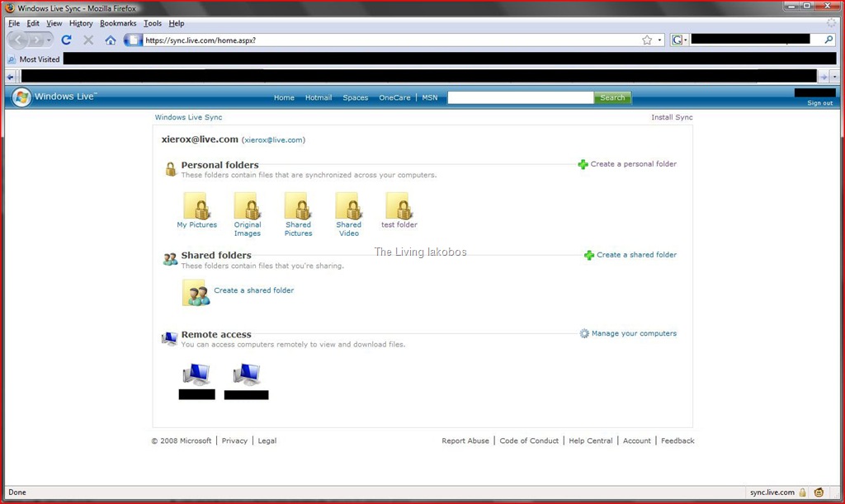Image resolution: width=845 pixels, height=504 pixels.
Task: Click the Report Abuse footer link
Action: point(465,440)
